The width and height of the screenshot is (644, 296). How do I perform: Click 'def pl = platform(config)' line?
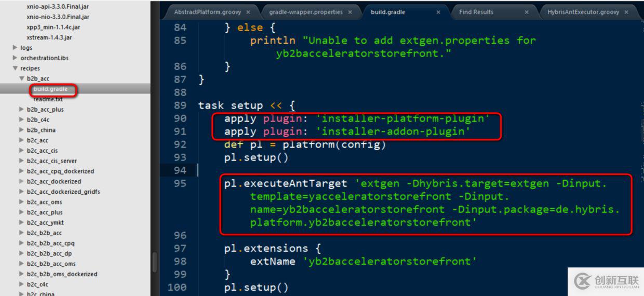305,144
